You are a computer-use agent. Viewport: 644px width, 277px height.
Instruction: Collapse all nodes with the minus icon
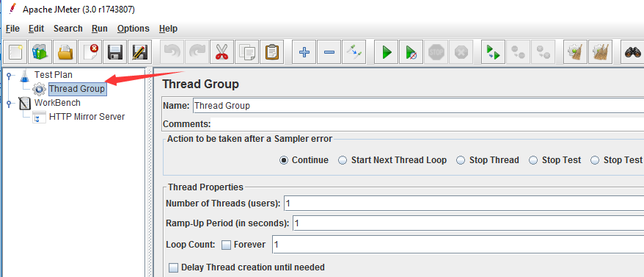329,52
